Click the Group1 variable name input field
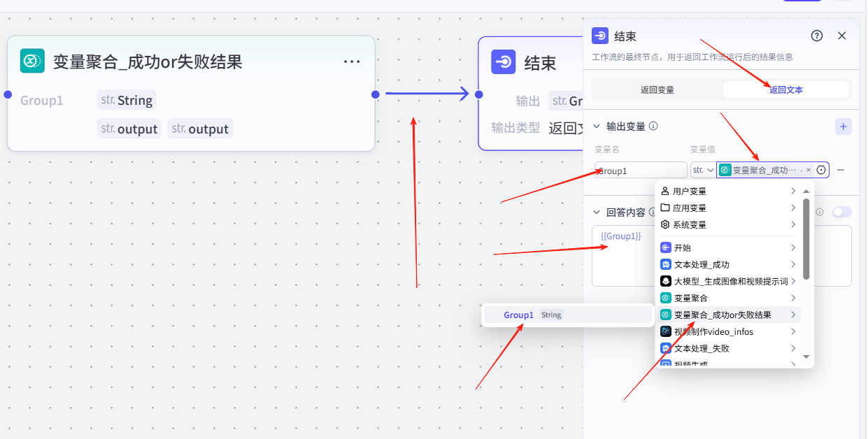 tap(641, 170)
